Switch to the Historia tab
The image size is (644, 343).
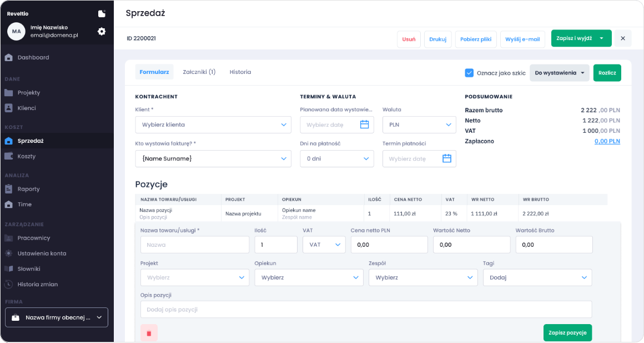point(240,72)
